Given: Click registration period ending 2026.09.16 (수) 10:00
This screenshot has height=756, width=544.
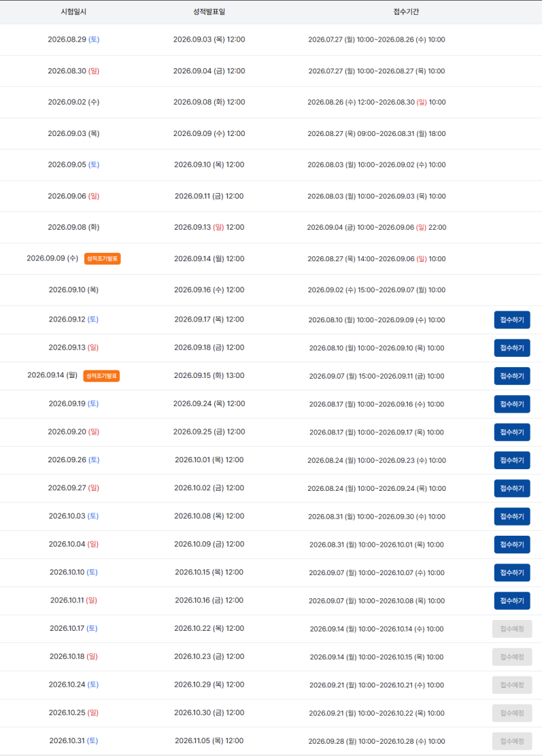Looking at the screenshot, I should coord(377,404).
